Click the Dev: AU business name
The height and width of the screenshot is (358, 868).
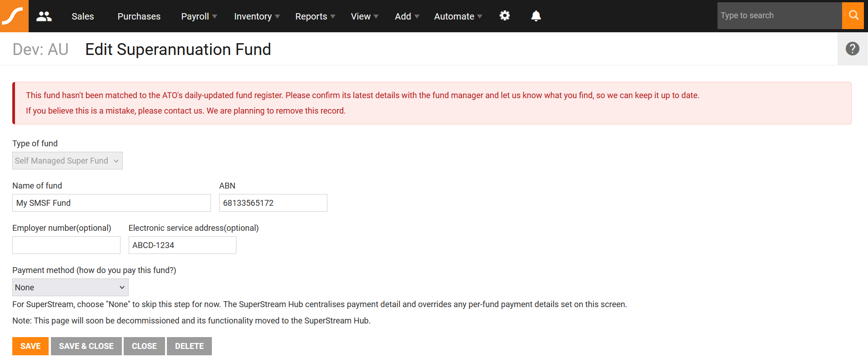(40, 49)
